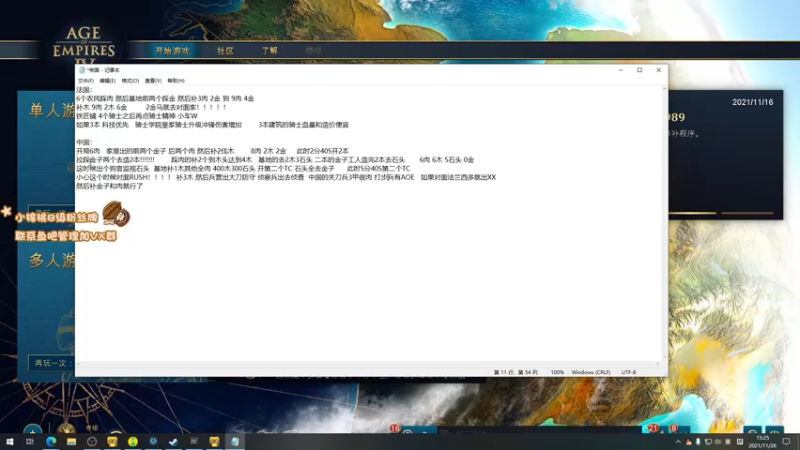Click the volume speaker icon in system tray
This screenshot has height=450, width=800.
(x=718, y=442)
